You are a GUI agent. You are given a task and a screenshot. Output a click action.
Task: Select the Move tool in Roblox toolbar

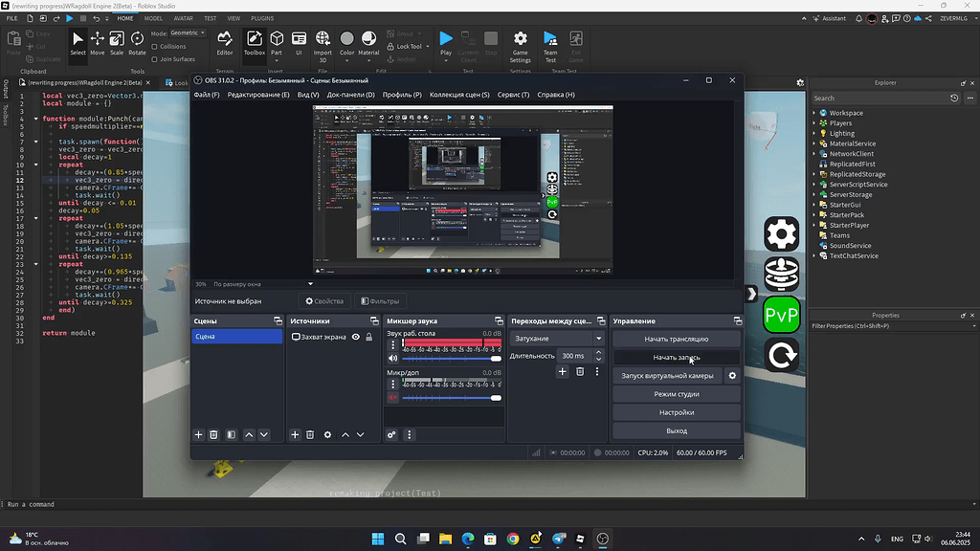[98, 38]
